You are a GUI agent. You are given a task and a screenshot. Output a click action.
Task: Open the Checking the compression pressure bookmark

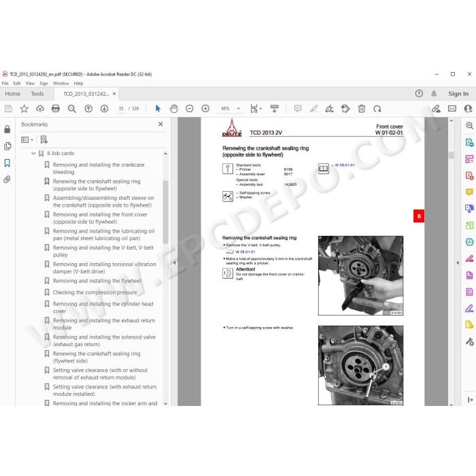95,292
